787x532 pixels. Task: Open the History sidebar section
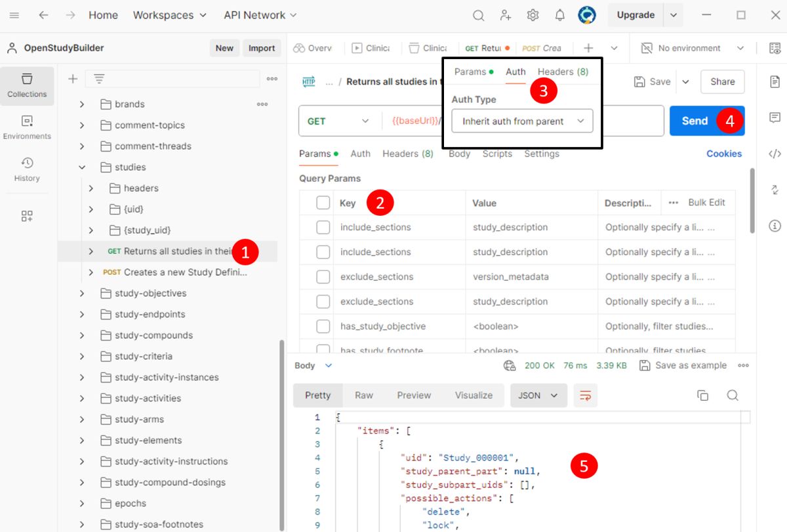coord(27,170)
